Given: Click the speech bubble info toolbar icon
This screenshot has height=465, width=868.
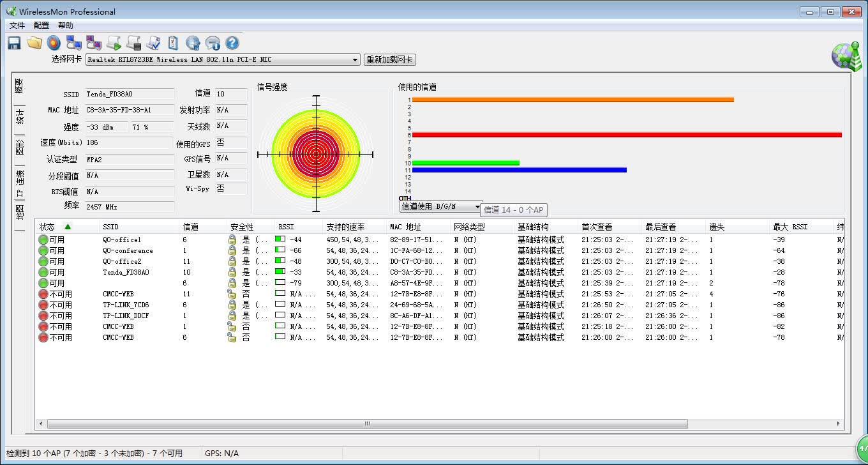Looking at the screenshot, I should 213,43.
